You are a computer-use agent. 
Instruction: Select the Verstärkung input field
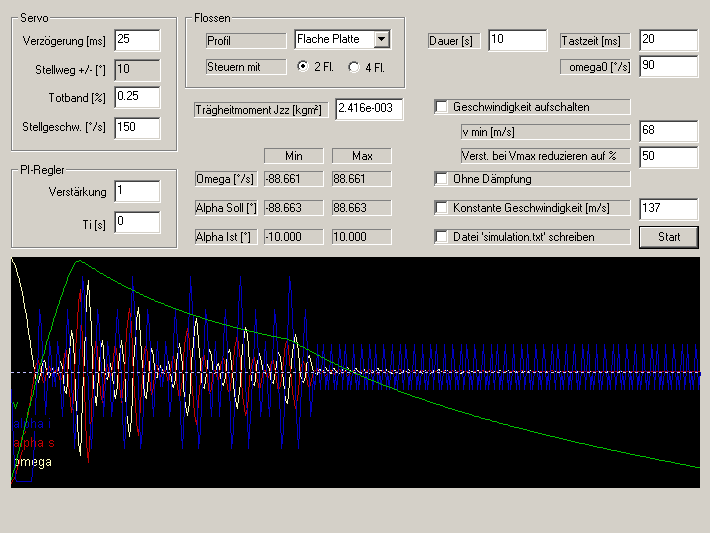[x=137, y=191]
